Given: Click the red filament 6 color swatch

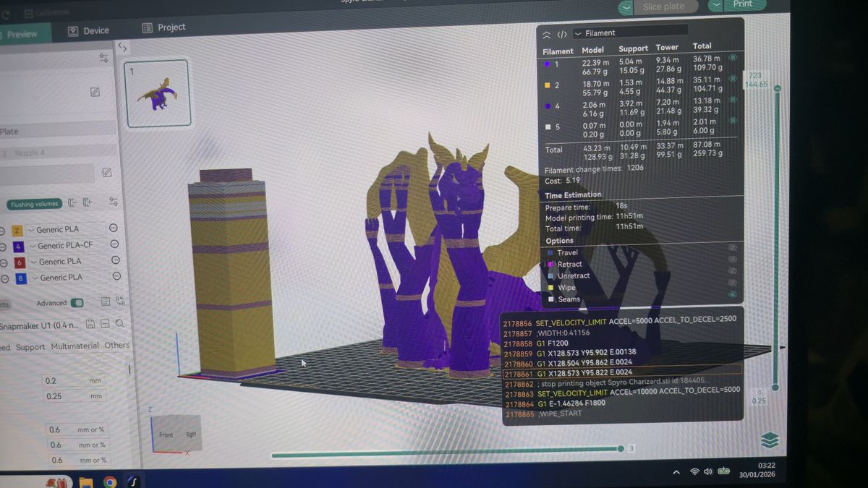Looking at the screenshot, I should point(20,262).
